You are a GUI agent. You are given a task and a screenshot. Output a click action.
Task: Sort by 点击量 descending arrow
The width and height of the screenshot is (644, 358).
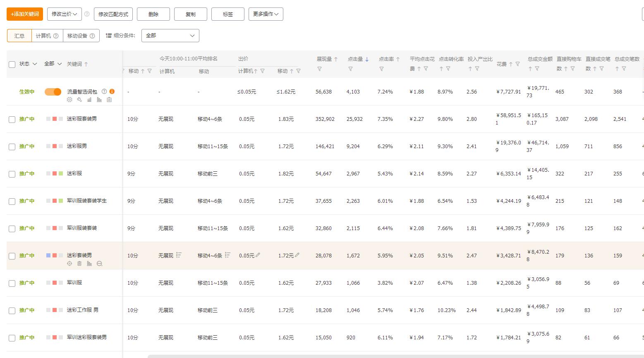pos(368,59)
